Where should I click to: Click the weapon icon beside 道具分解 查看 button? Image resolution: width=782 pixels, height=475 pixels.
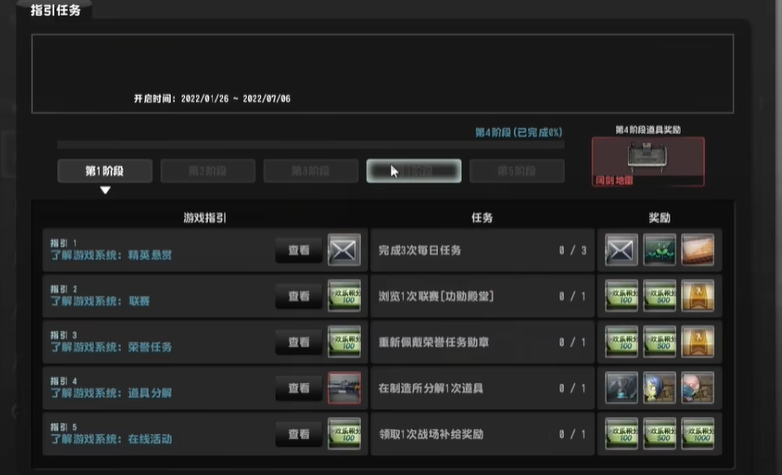click(x=344, y=387)
